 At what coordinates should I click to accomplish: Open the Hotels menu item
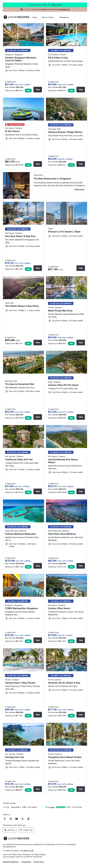pos(34,17)
